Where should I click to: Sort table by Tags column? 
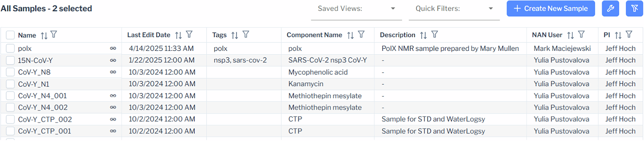235,35
